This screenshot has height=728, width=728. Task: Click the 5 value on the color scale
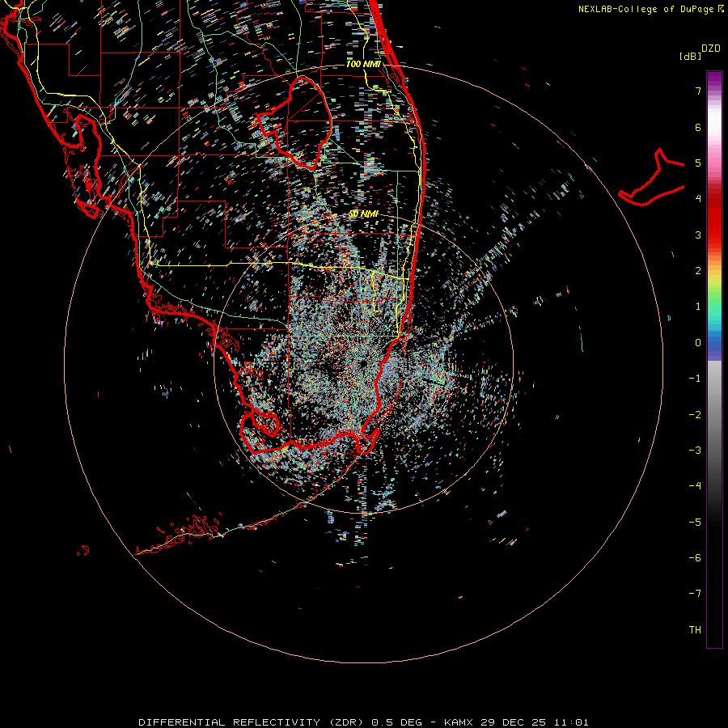[698, 163]
